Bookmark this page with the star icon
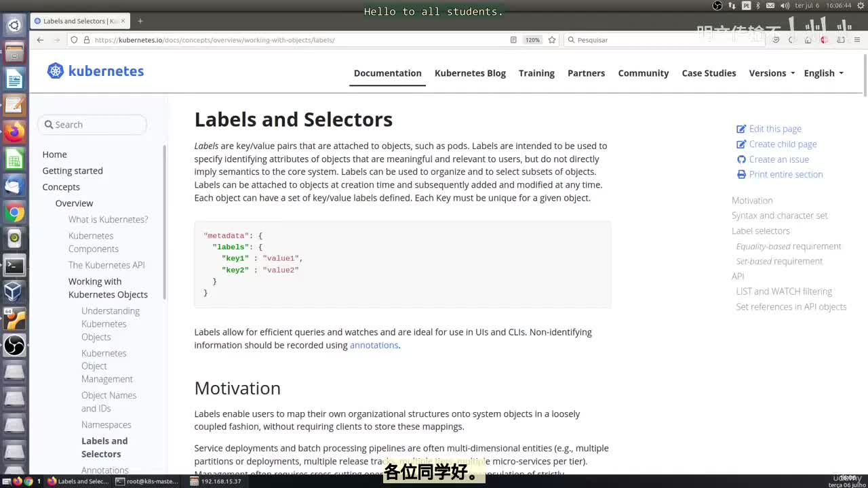 coord(552,40)
